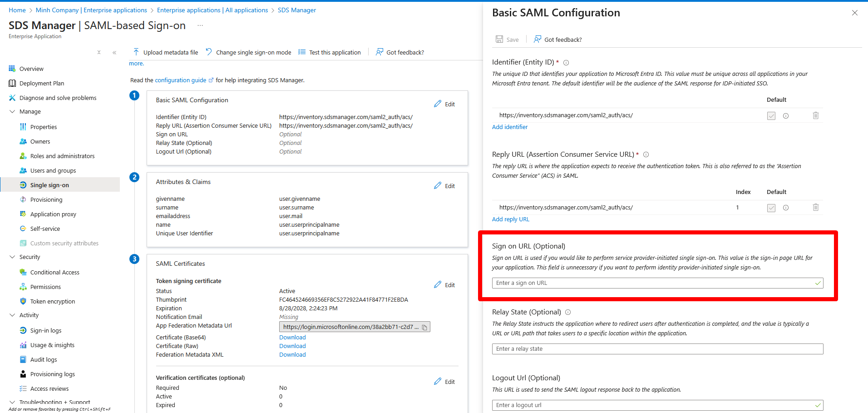This screenshot has height=413, width=868.
Task: Click info icon beside Reply URL heading
Action: pyautogui.click(x=646, y=154)
